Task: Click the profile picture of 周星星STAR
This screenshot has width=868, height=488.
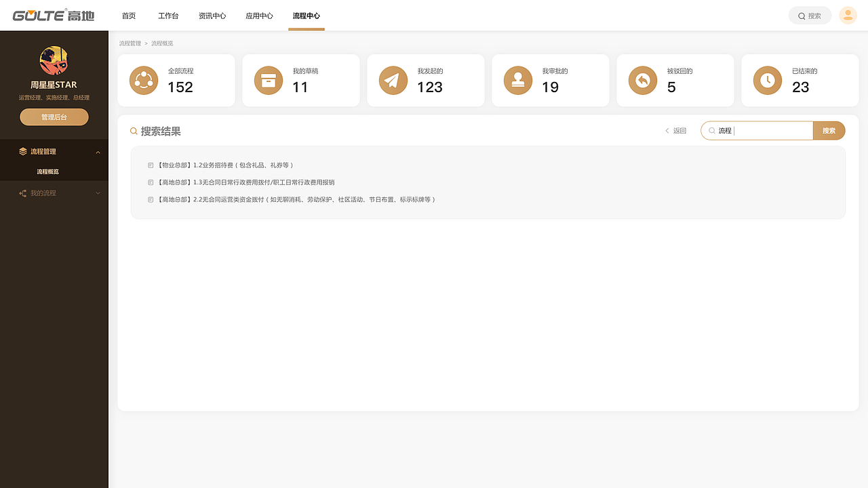Action: [x=54, y=60]
